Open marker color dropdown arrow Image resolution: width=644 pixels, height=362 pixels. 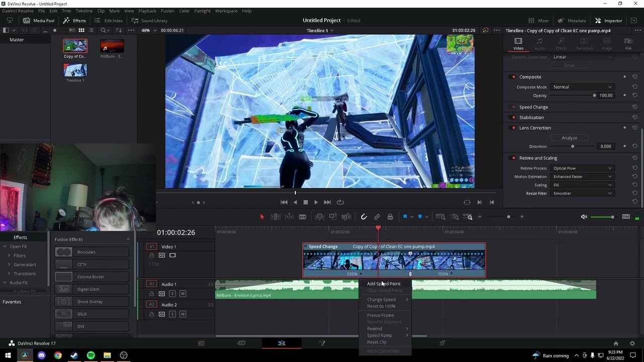pos(426,217)
